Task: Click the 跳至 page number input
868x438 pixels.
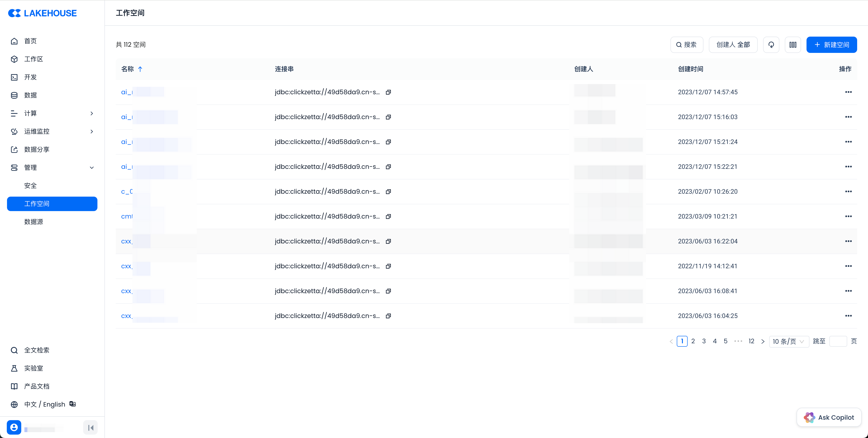Action: click(838, 341)
